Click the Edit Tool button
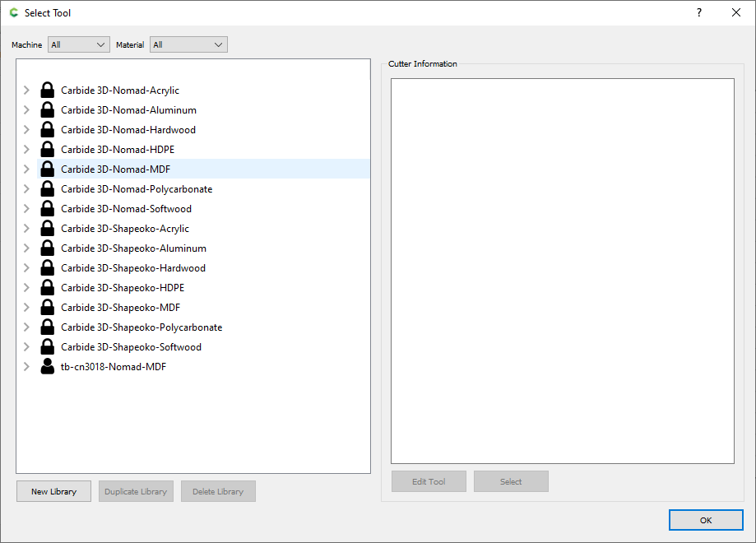The image size is (756, 543). tap(429, 481)
